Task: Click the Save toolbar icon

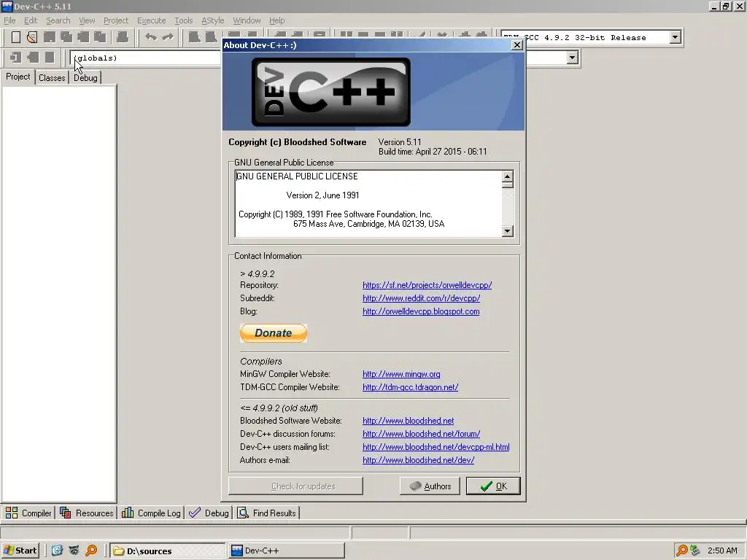Action: (49, 37)
